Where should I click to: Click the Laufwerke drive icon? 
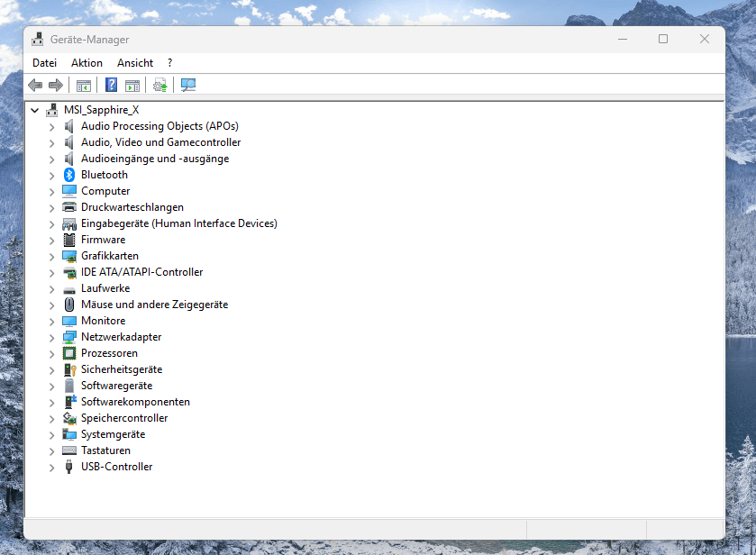tap(69, 290)
